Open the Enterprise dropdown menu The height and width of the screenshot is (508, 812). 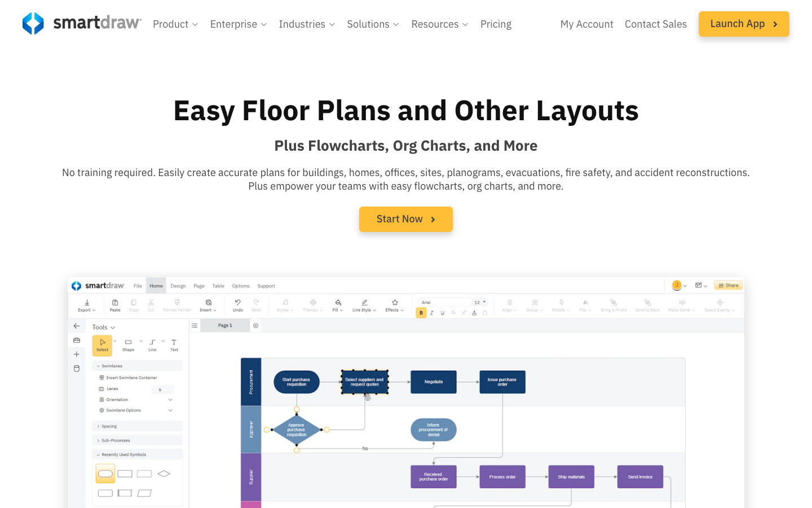(x=239, y=24)
